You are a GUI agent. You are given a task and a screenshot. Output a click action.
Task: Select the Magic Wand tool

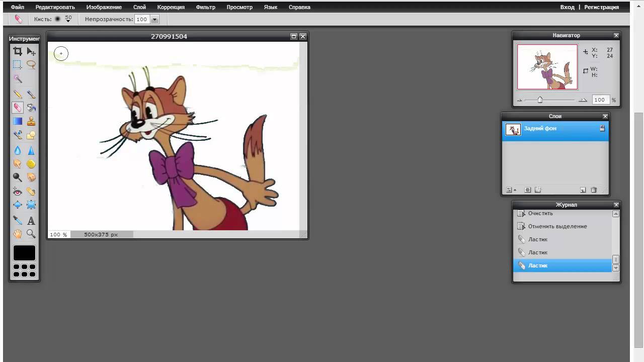[18, 79]
